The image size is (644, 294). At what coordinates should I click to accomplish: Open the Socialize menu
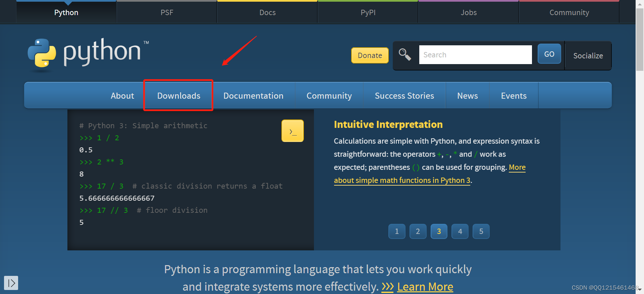(x=588, y=56)
